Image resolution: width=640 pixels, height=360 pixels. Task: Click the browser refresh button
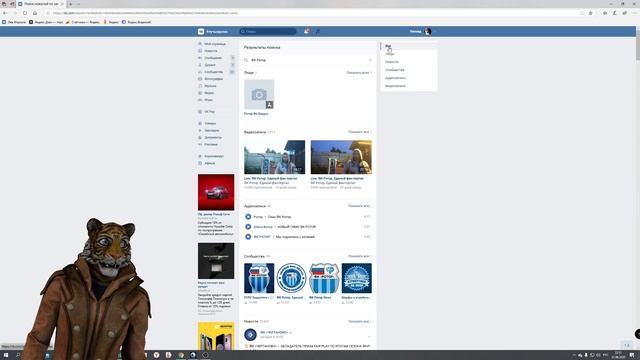coord(24,13)
